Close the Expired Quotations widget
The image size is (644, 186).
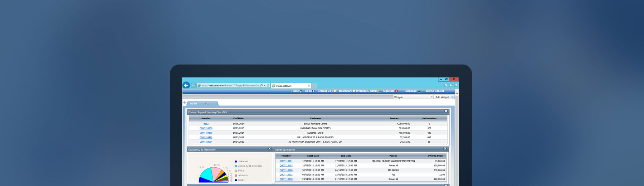coord(445,149)
